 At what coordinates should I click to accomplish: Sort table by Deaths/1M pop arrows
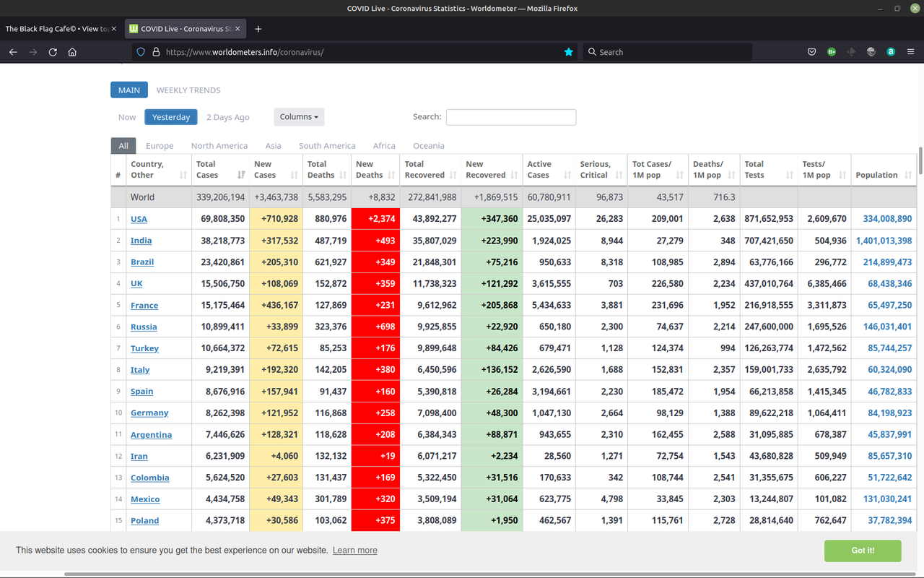point(732,175)
